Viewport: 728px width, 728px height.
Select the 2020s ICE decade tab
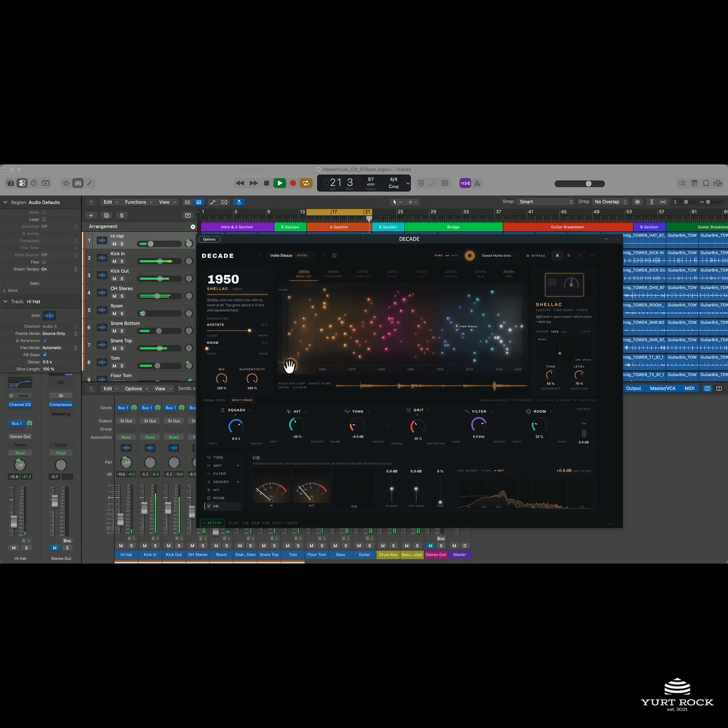[509, 274]
